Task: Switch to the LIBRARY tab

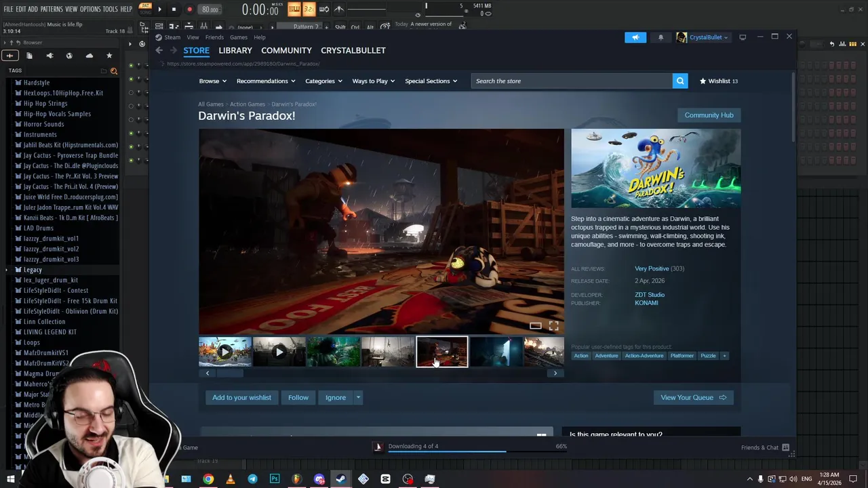Action: point(235,50)
